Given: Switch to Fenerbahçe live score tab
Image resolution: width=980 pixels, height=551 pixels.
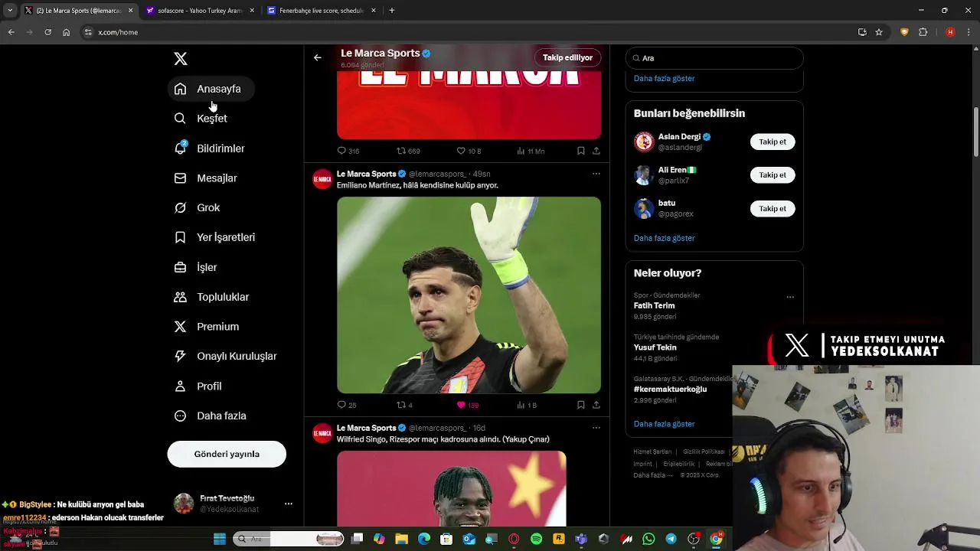Looking at the screenshot, I should (322, 11).
